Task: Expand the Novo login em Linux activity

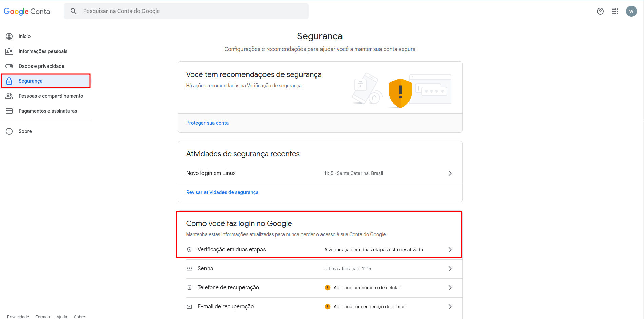Action: [450, 173]
